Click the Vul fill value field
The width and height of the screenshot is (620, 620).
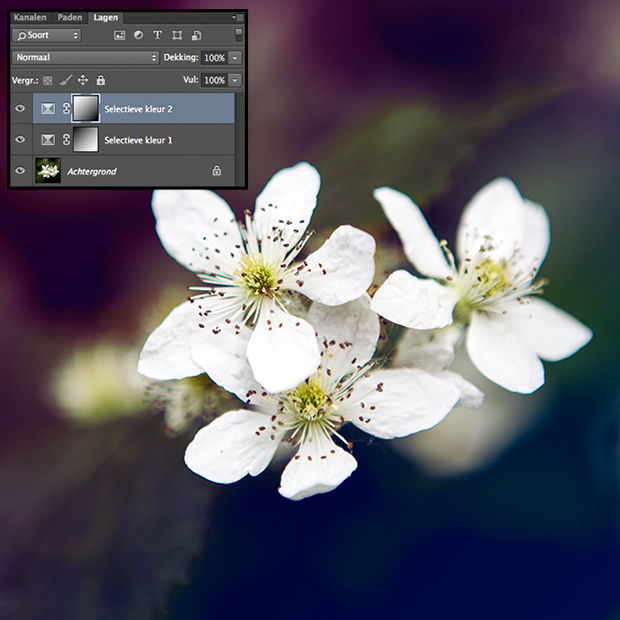[214, 80]
